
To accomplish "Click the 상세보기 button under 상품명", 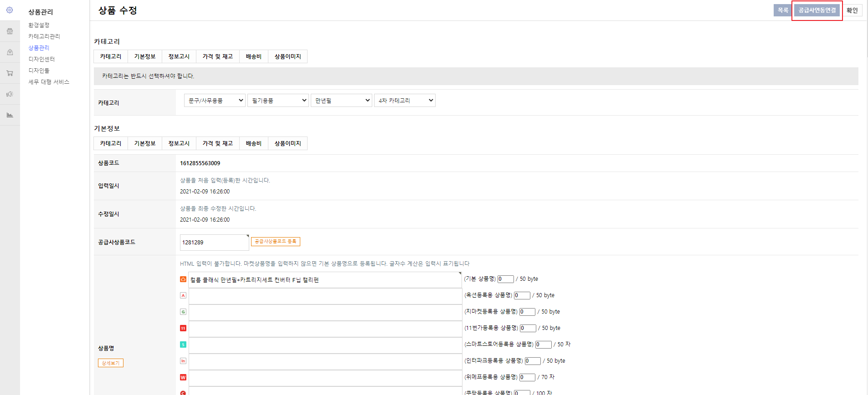I will [x=111, y=363].
